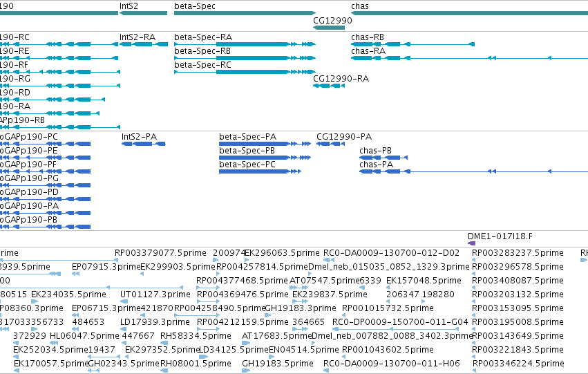Select EP06715.3prime EST label
The height and width of the screenshot is (374, 588).
point(106,308)
